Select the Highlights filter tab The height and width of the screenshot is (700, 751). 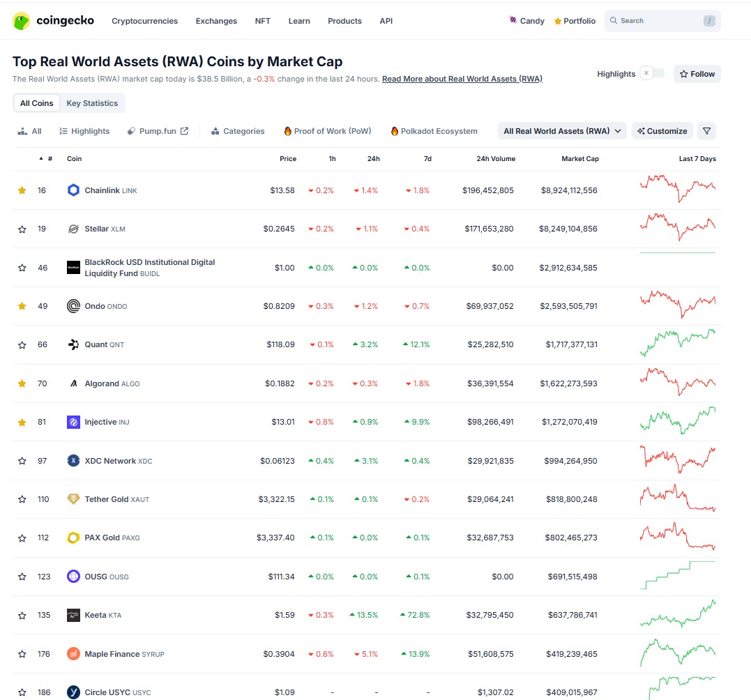click(x=84, y=131)
